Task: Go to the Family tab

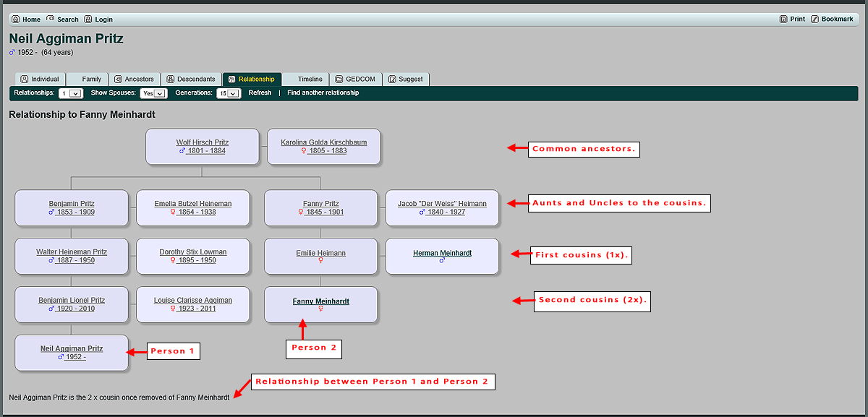Action: (91, 79)
